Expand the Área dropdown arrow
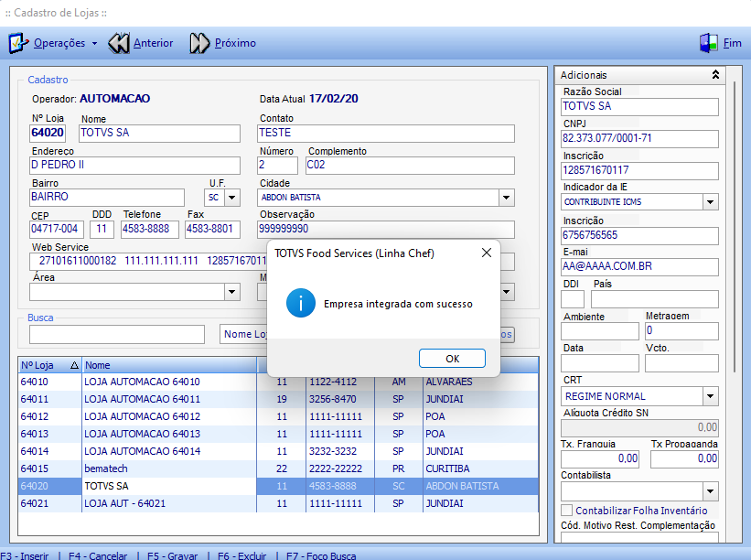 231,292
